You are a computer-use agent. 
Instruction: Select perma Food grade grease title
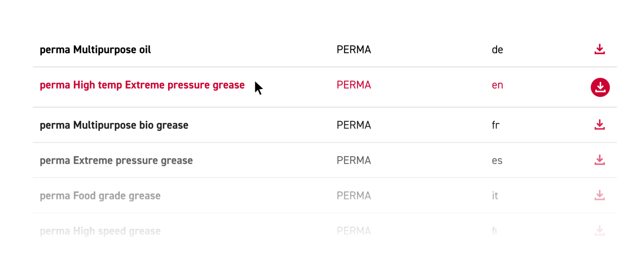[x=100, y=196]
